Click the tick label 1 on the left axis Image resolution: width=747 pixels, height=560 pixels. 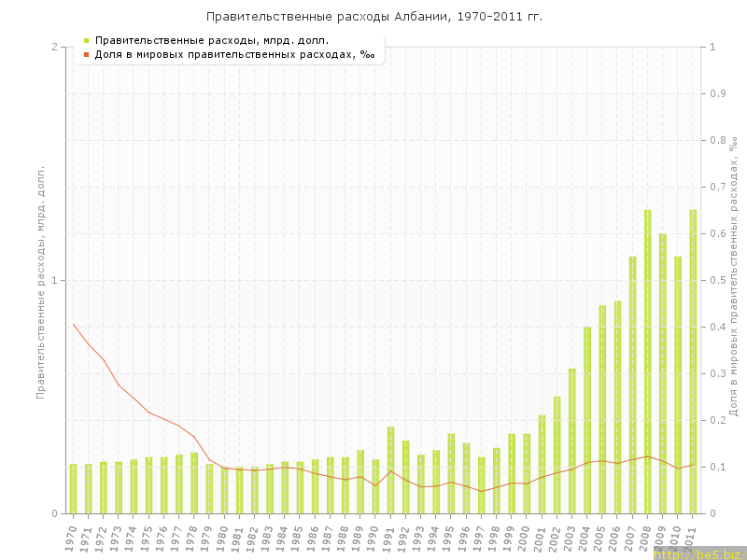(x=54, y=280)
